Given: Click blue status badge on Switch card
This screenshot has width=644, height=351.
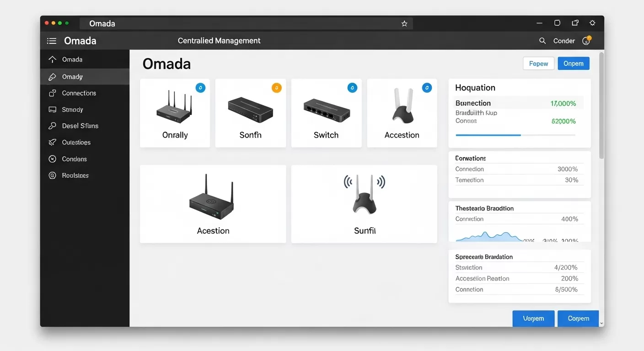Looking at the screenshot, I should [352, 88].
